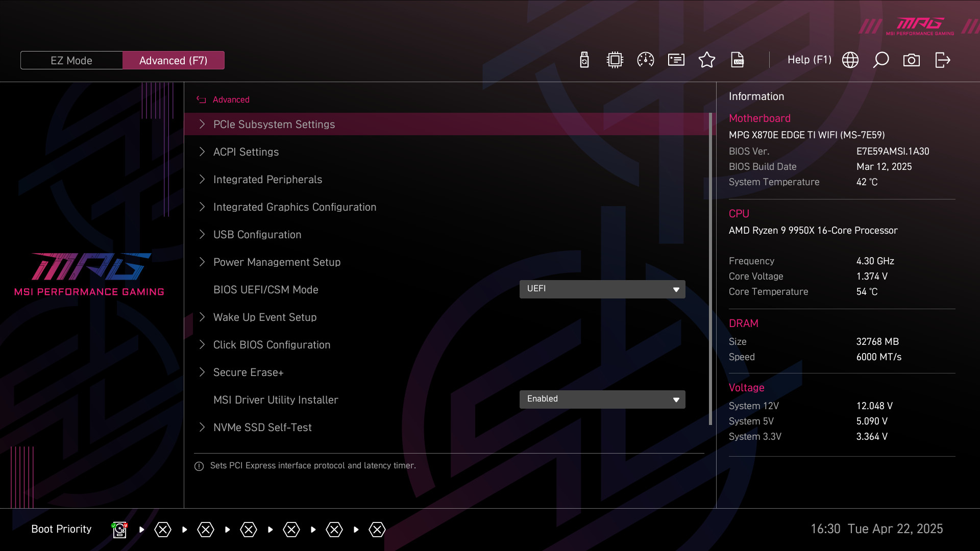Click the DRAM section heading
Image resolution: width=980 pixels, height=551 pixels.
744,323
